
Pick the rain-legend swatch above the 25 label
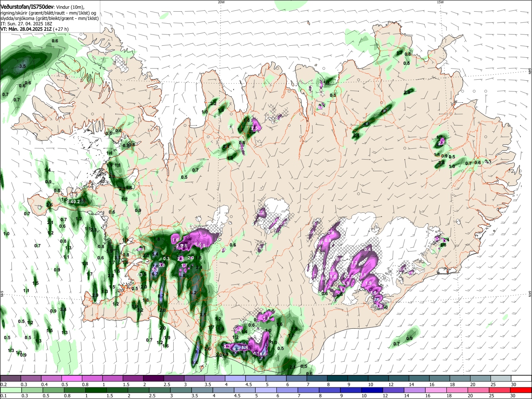click(500, 390)
